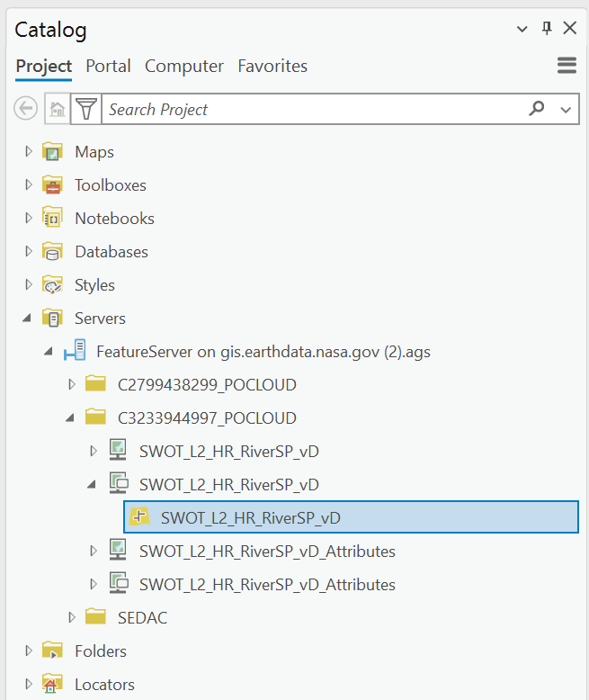Click the back arrow button
589x700 pixels.
26,109
